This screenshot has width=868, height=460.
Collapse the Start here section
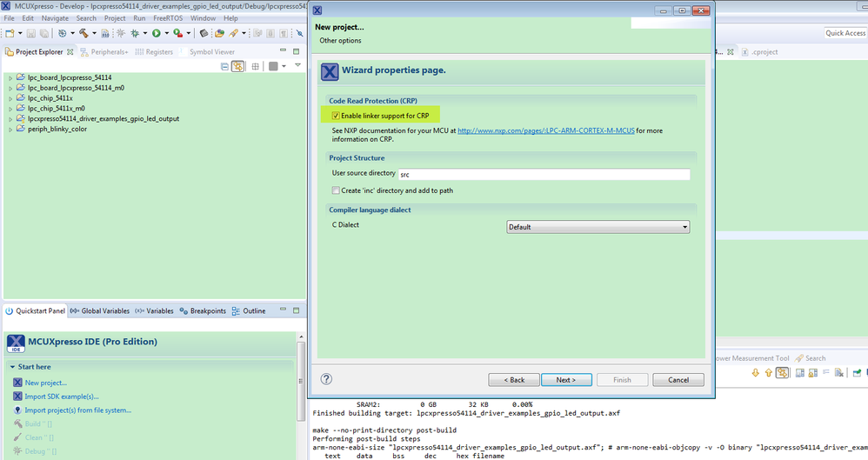point(12,366)
